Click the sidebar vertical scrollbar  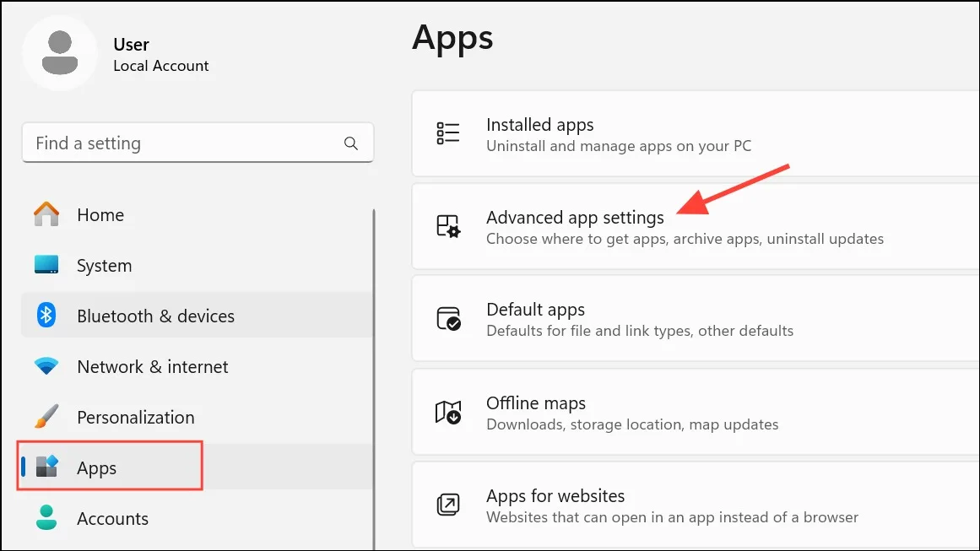click(374, 379)
